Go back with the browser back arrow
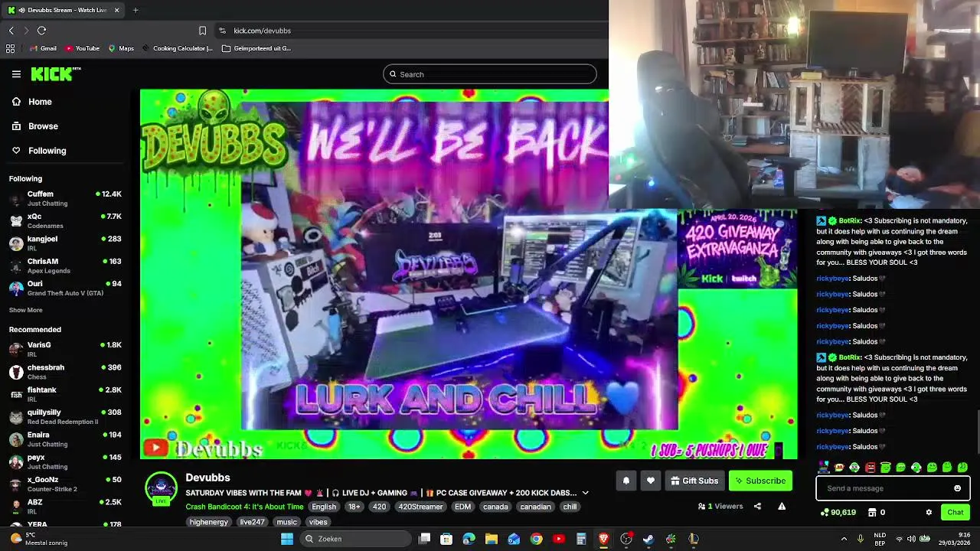The height and width of the screenshot is (551, 980). click(11, 31)
